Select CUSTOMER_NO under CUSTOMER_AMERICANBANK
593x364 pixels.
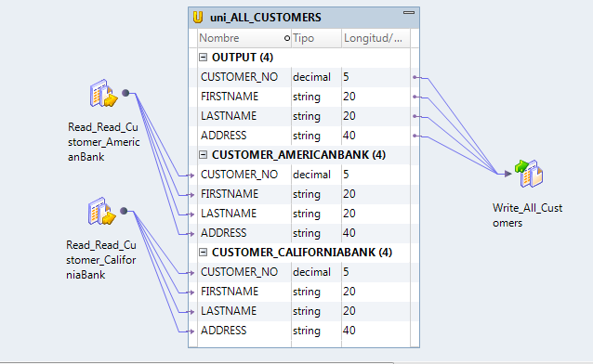239,175
